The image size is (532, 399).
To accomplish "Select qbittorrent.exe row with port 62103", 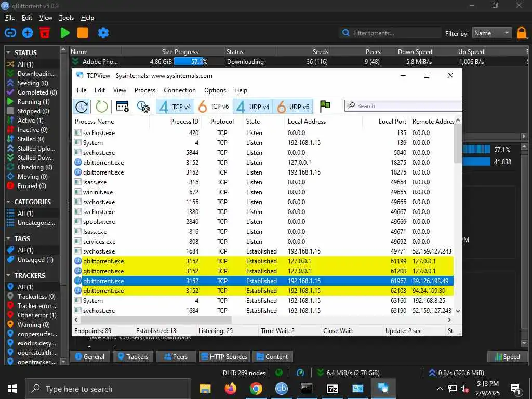I will pyautogui.click(x=263, y=291).
